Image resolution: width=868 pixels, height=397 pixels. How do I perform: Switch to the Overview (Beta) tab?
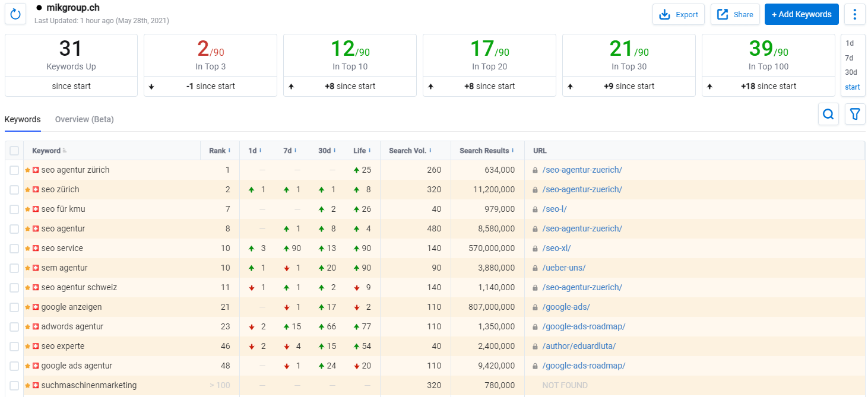tap(84, 119)
